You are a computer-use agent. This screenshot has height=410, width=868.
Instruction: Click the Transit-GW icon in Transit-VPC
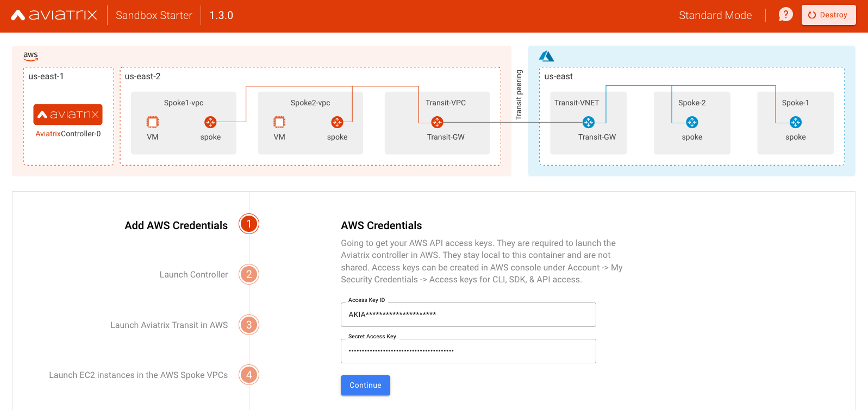point(437,122)
